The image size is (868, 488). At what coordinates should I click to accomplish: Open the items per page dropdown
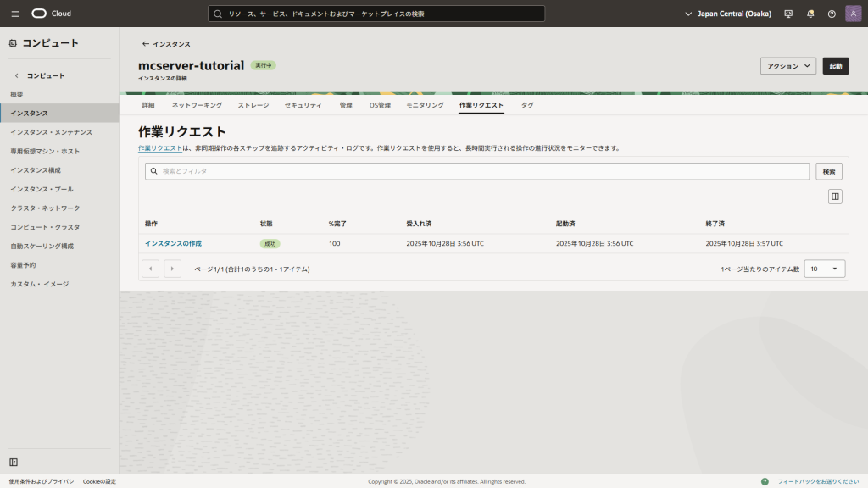pyautogui.click(x=824, y=269)
